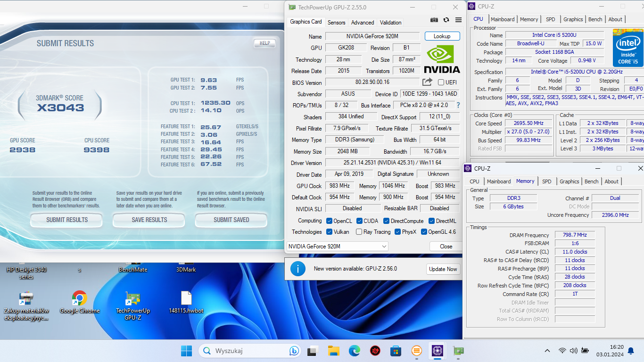Viewport: 644px width, 362px height.
Task: Take a GPU-Z screenshot with camera icon
Action: tap(434, 20)
